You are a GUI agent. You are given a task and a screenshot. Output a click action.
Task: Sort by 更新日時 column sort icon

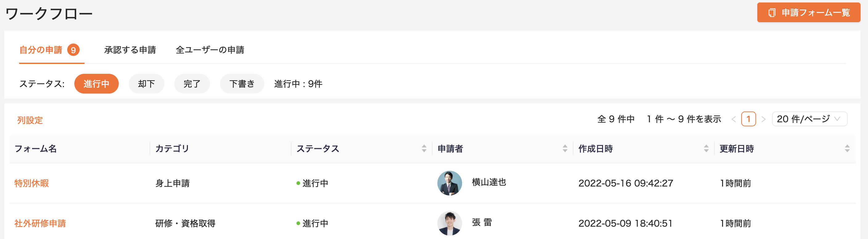(x=847, y=148)
